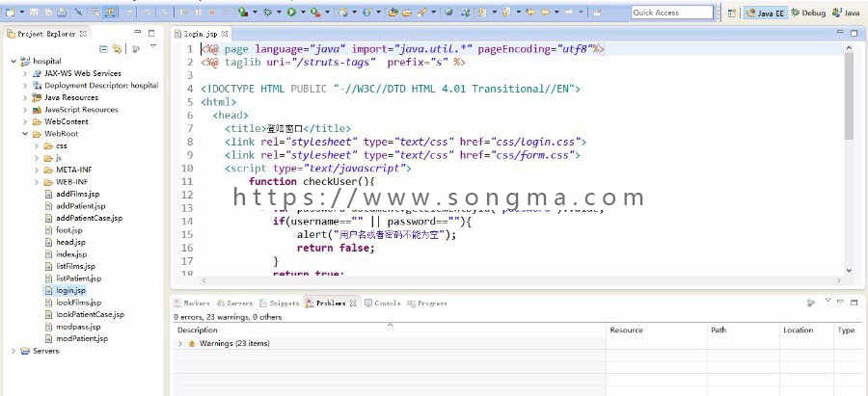Screen dimensions: 868x396
Task: Close the Project Explorer view tab
Action: (84, 34)
